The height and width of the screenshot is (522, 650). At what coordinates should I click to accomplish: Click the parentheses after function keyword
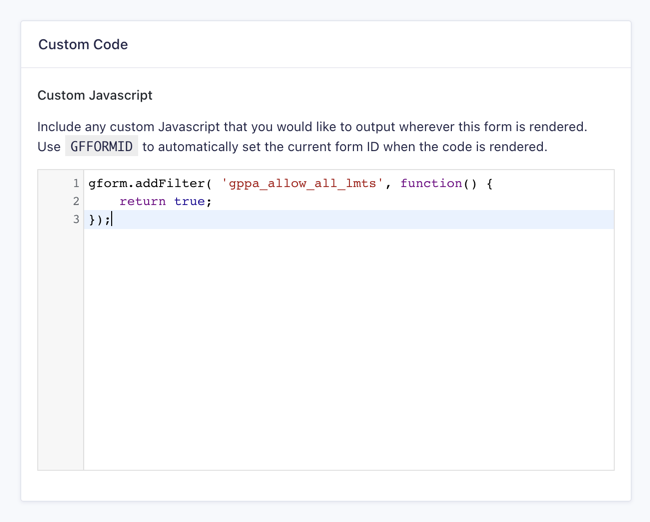[470, 183]
